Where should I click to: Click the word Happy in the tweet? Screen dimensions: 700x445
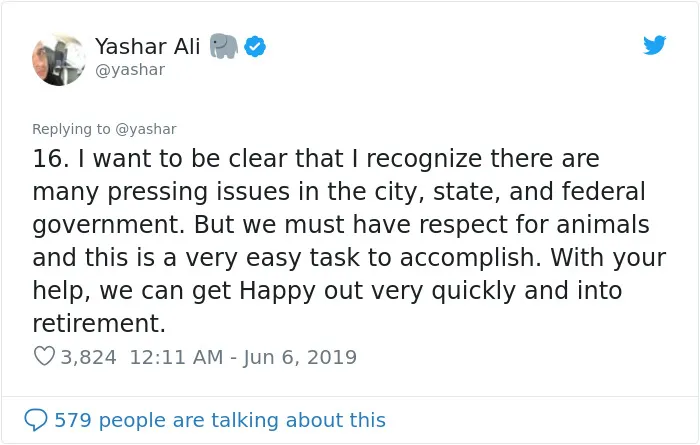pyautogui.click(x=278, y=291)
